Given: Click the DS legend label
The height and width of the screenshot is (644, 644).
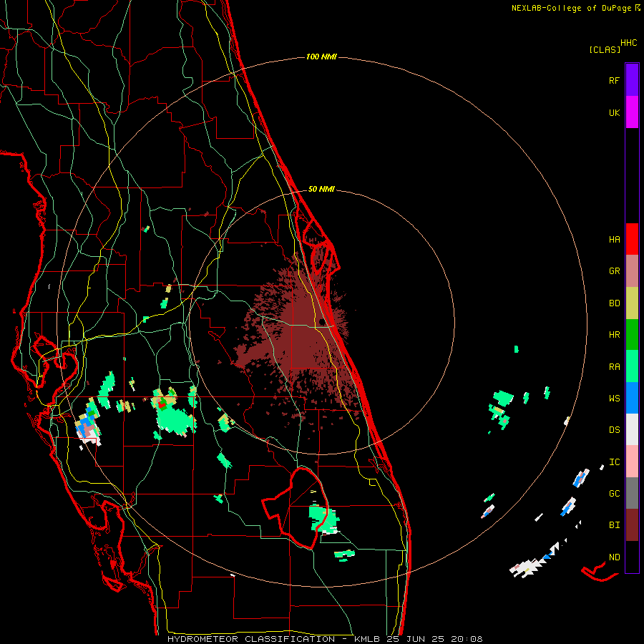Looking at the screenshot, I should [x=614, y=430].
